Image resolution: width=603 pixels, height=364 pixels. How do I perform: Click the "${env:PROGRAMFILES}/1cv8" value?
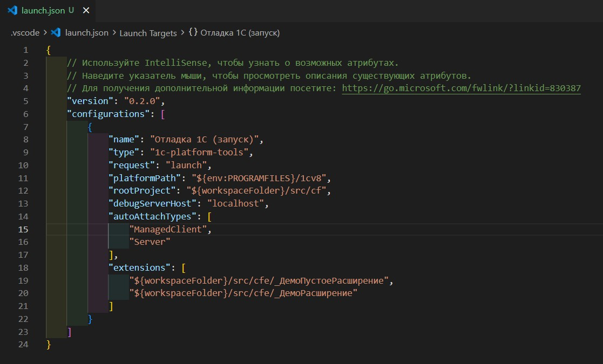click(x=259, y=178)
